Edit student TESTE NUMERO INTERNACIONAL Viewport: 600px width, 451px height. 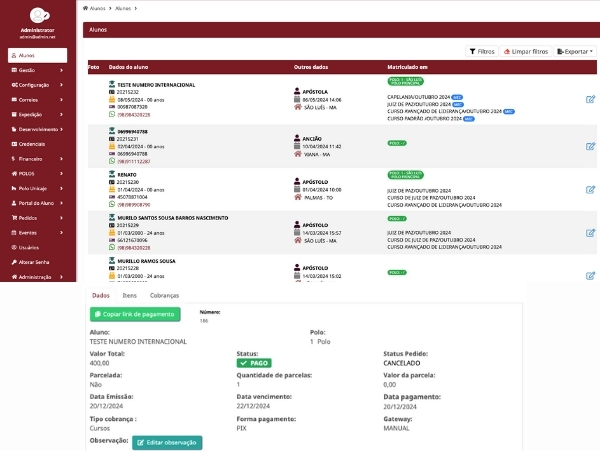point(590,99)
